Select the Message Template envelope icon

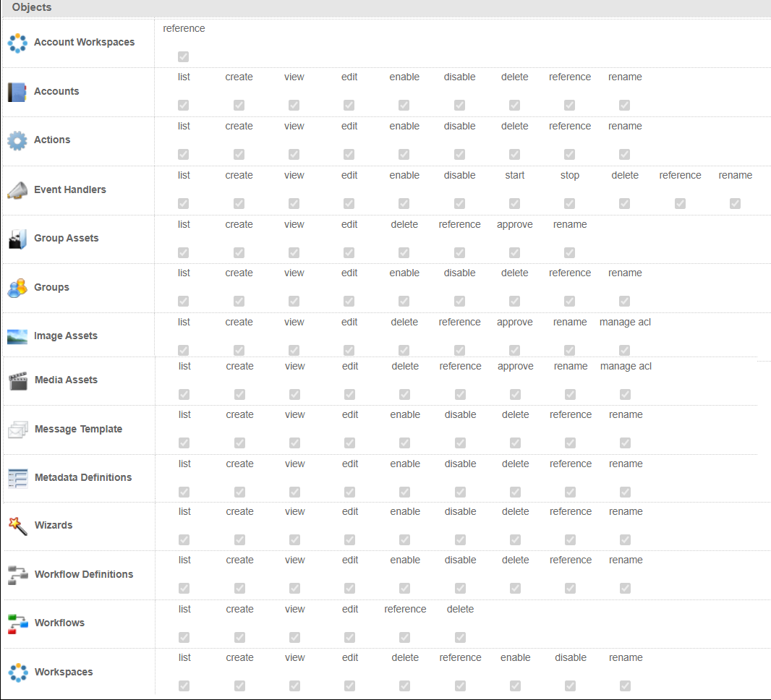[17, 429]
